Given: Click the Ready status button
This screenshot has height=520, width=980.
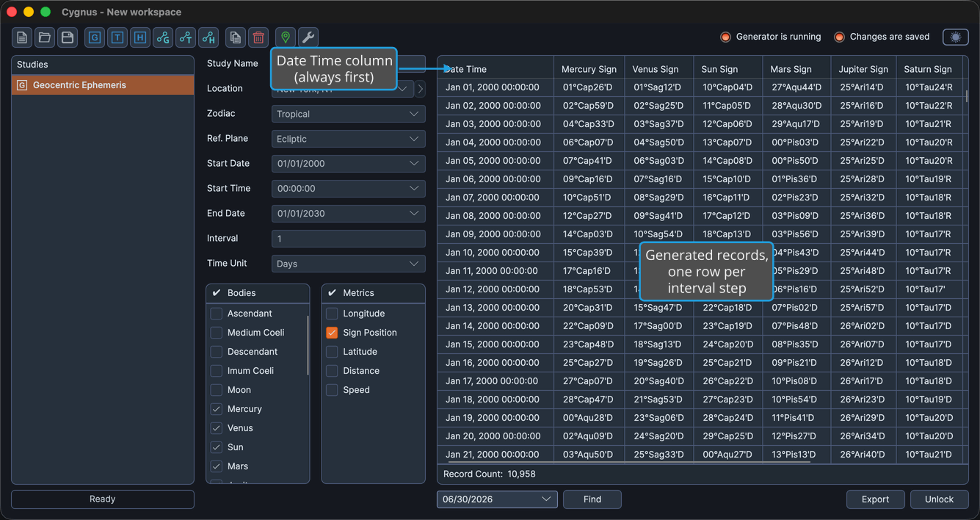Looking at the screenshot, I should 103,499.
